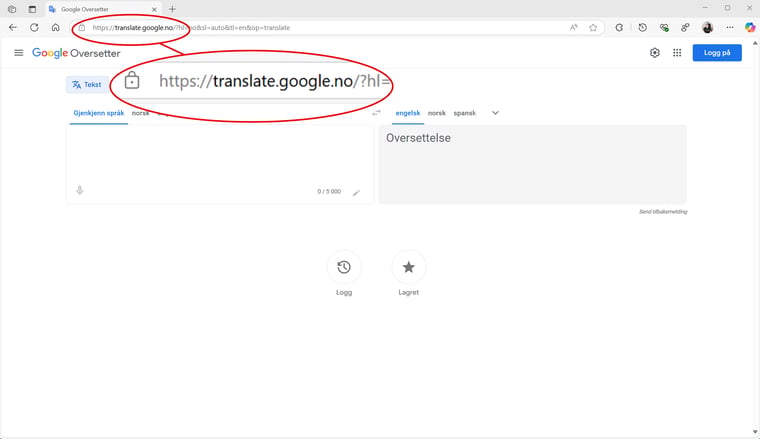Open browser settings and more ellipsis
760x439 pixels.
click(730, 28)
